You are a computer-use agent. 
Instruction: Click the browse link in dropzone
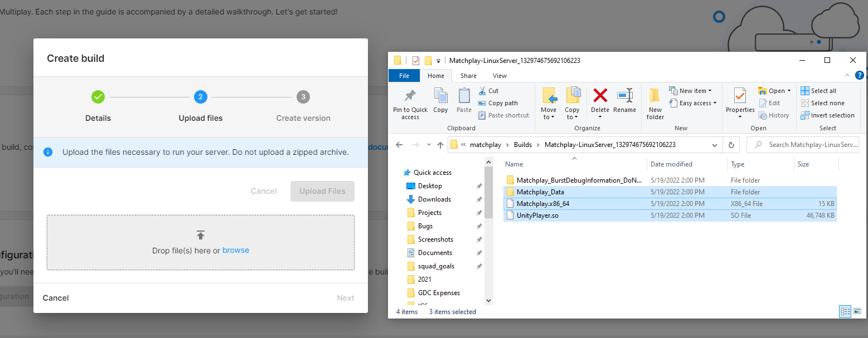click(x=236, y=251)
